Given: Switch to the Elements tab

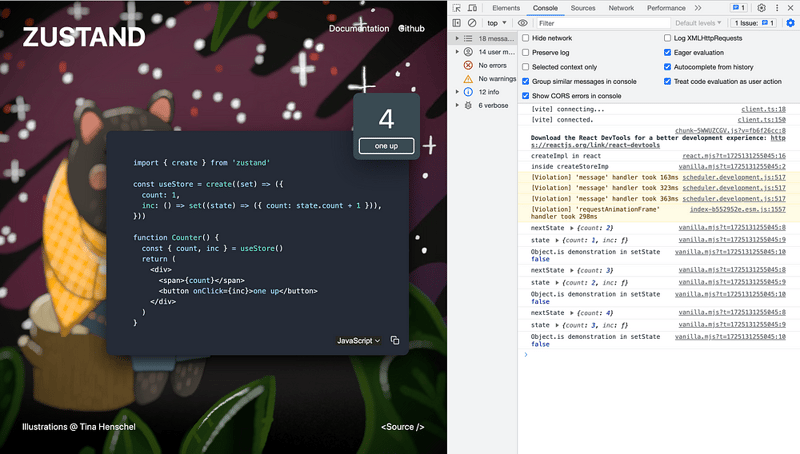Looking at the screenshot, I should click(506, 8).
